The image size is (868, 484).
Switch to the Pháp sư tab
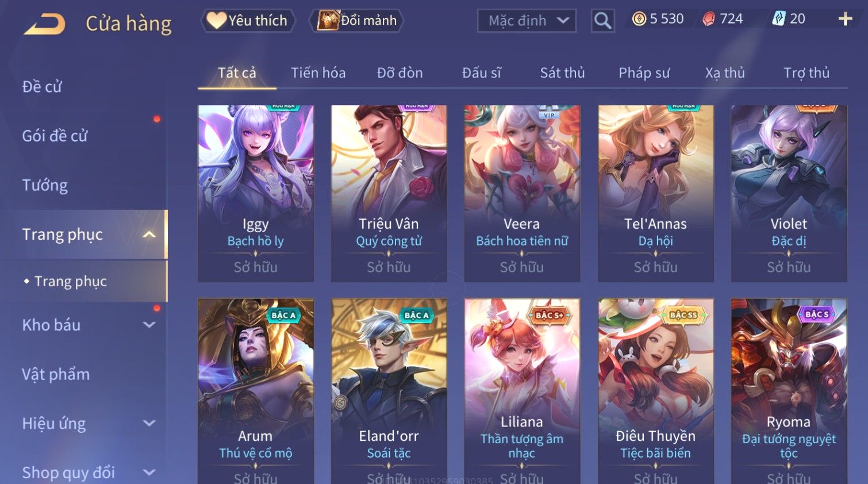click(x=644, y=73)
